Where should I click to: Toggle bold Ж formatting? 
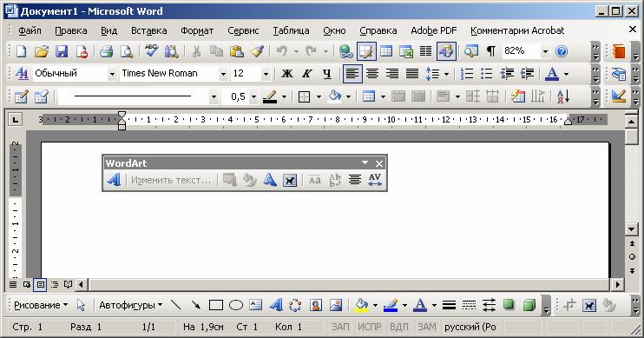click(x=287, y=74)
